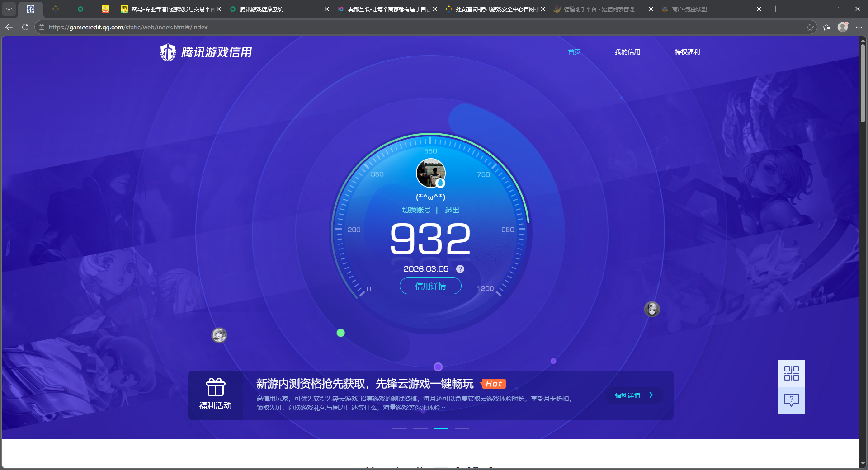Open browser settings ellipsis menu
868x470 pixels.
(859, 27)
